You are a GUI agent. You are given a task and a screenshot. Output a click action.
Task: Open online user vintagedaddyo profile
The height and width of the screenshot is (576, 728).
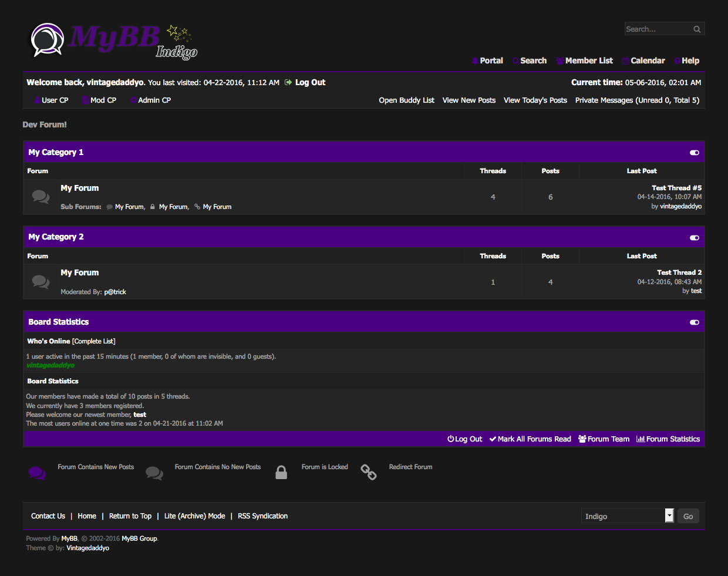50,365
